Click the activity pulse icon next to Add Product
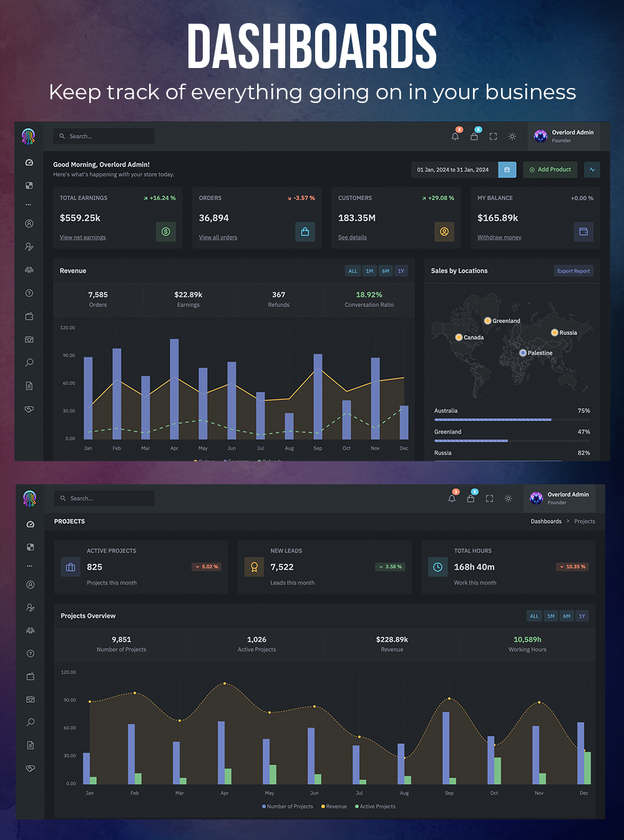624x840 pixels. coord(592,170)
